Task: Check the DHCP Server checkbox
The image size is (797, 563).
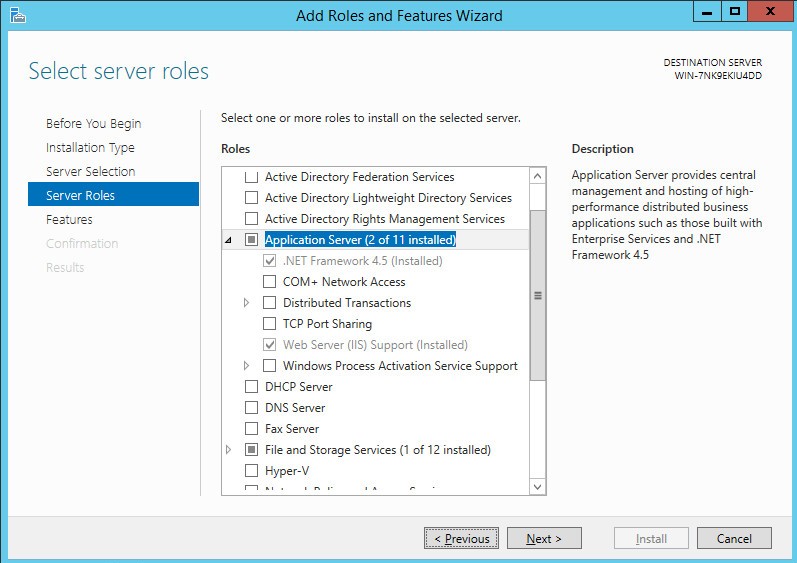Action: pos(251,387)
